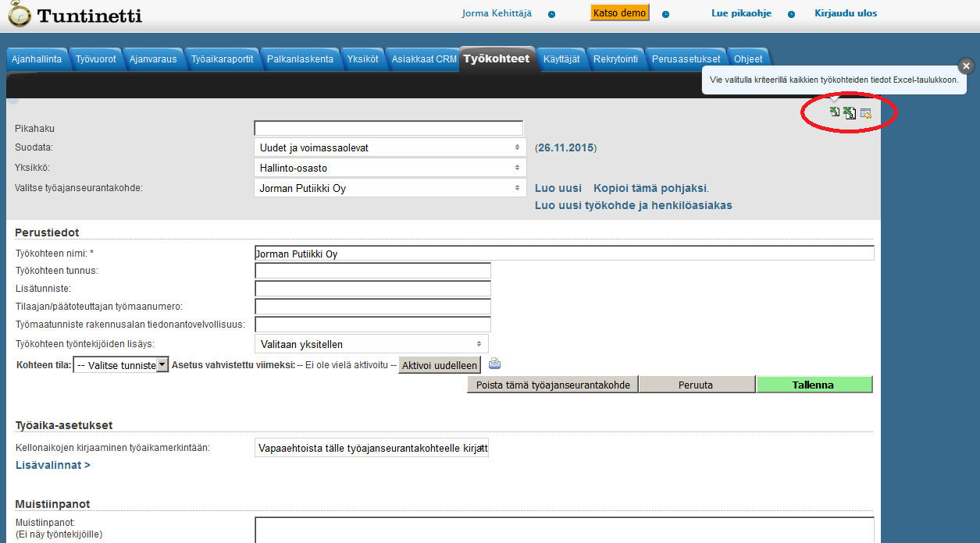This screenshot has width=980, height=543.
Task: Open the Työaikaraportit tab
Action: [222, 59]
